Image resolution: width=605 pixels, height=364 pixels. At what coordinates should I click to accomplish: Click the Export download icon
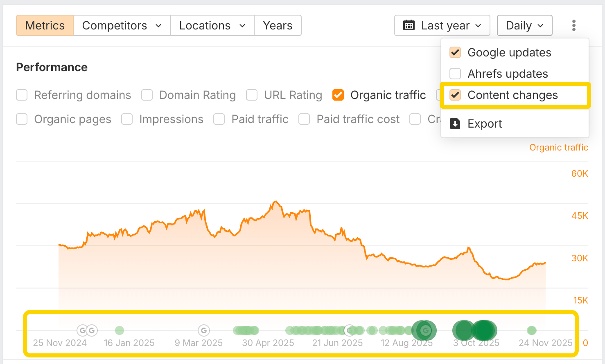455,124
